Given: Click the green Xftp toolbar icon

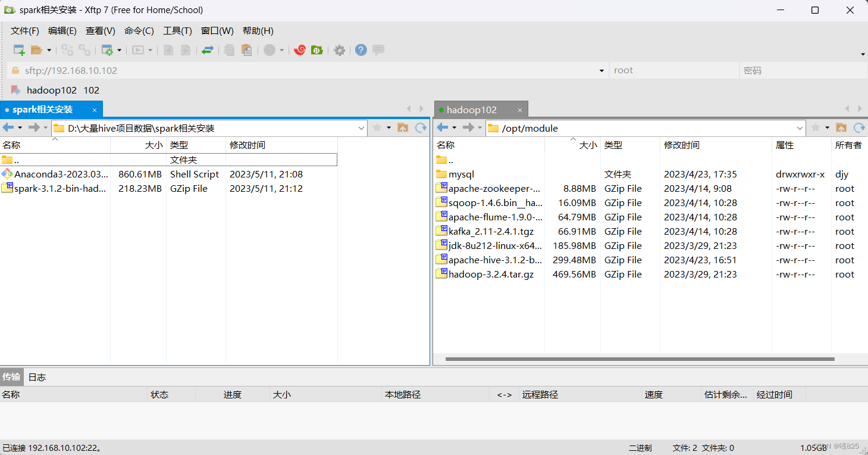Looking at the screenshot, I should click(x=317, y=50).
